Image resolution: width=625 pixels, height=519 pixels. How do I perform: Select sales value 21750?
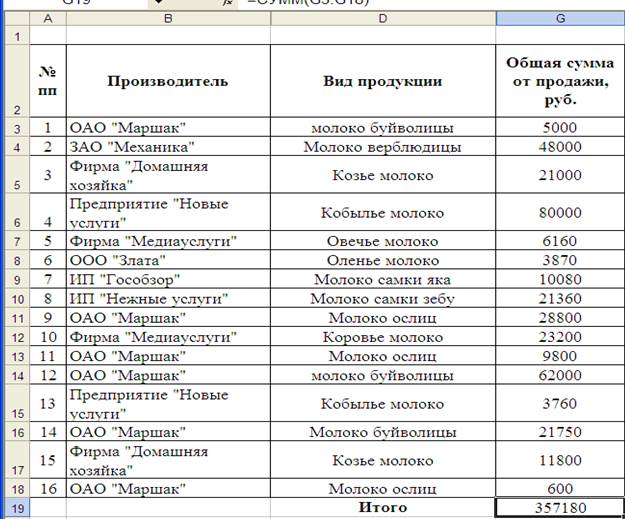click(x=560, y=432)
